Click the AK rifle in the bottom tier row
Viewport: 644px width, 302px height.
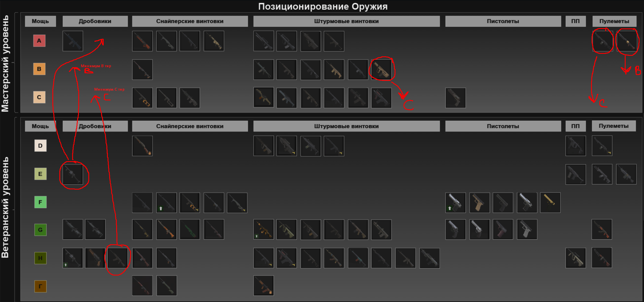[x=264, y=286]
